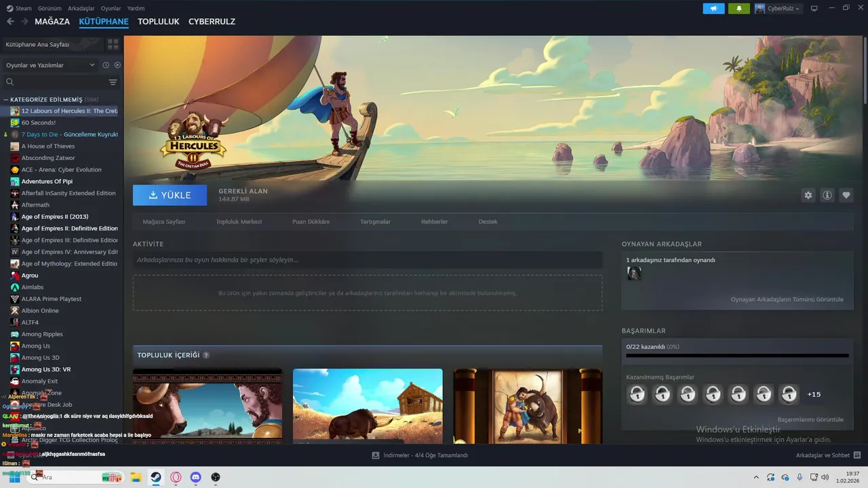
Task: Open Steam from the Windows taskbar
Action: 156,477
